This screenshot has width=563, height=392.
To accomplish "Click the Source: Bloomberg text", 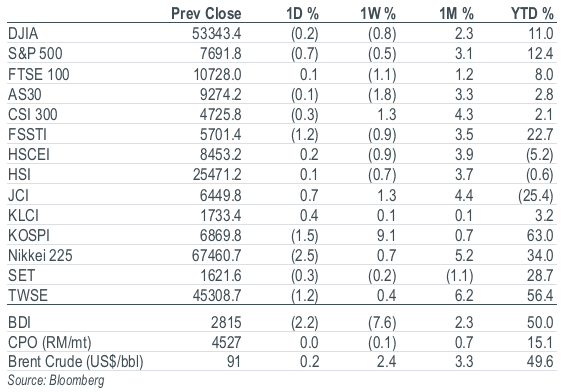I will point(56,381).
